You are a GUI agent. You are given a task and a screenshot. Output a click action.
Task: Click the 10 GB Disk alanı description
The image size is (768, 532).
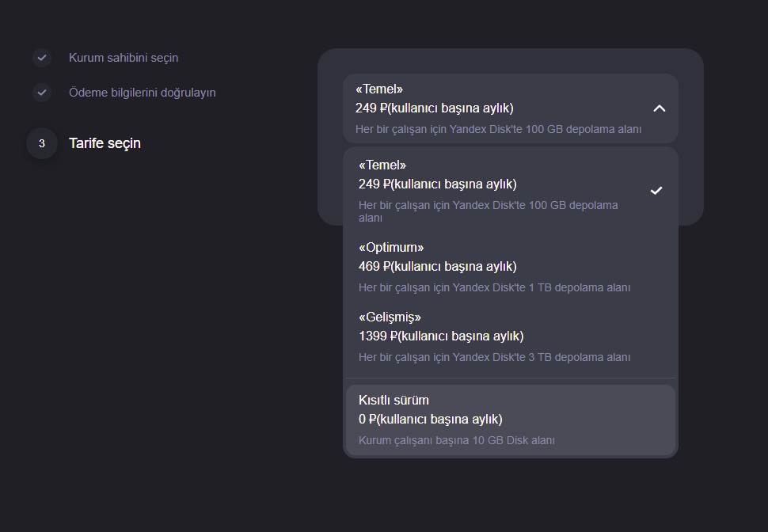(x=457, y=440)
